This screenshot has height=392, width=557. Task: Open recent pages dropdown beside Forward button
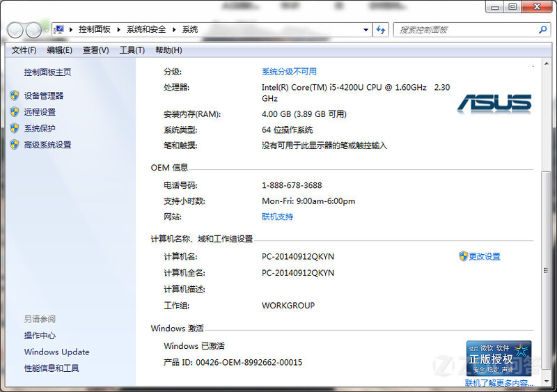click(47, 31)
